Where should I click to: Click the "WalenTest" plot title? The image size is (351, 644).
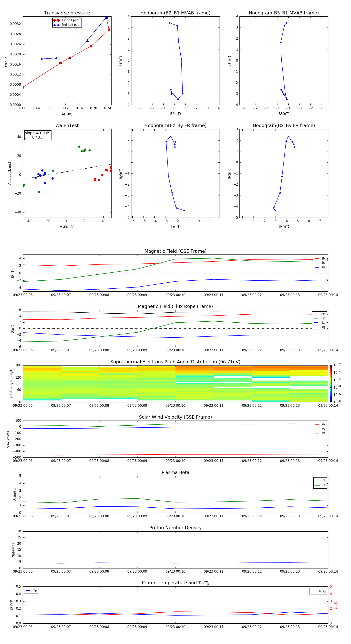click(67, 125)
